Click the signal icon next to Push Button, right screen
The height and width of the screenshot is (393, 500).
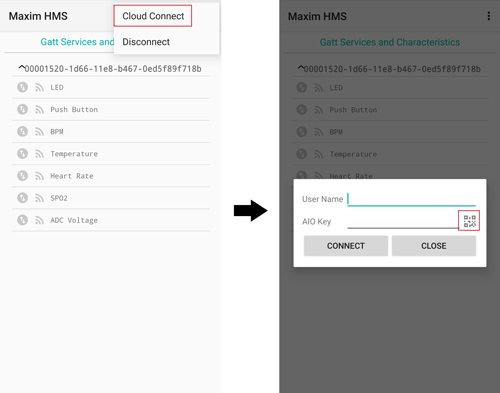(319, 110)
